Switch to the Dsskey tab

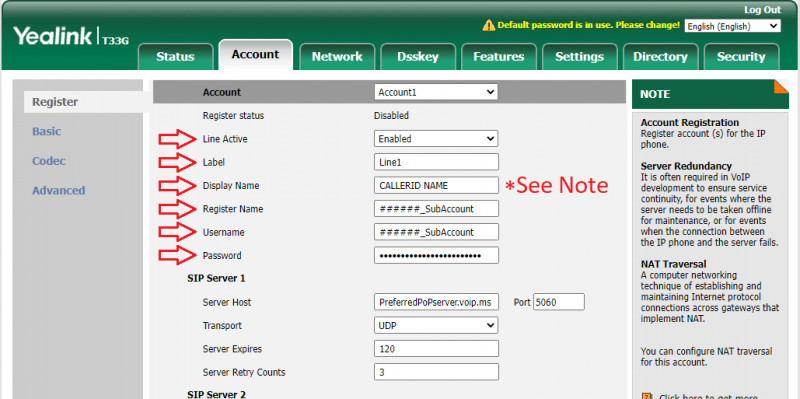(x=418, y=57)
